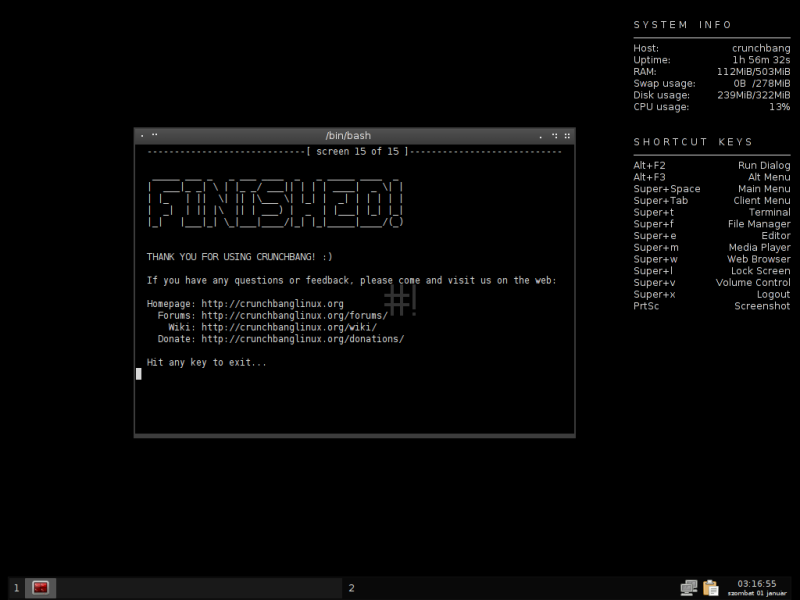Viewport: 800px width, 600px height.
Task: Click the three-dot button in the terminal titlebar
Action: (555, 136)
